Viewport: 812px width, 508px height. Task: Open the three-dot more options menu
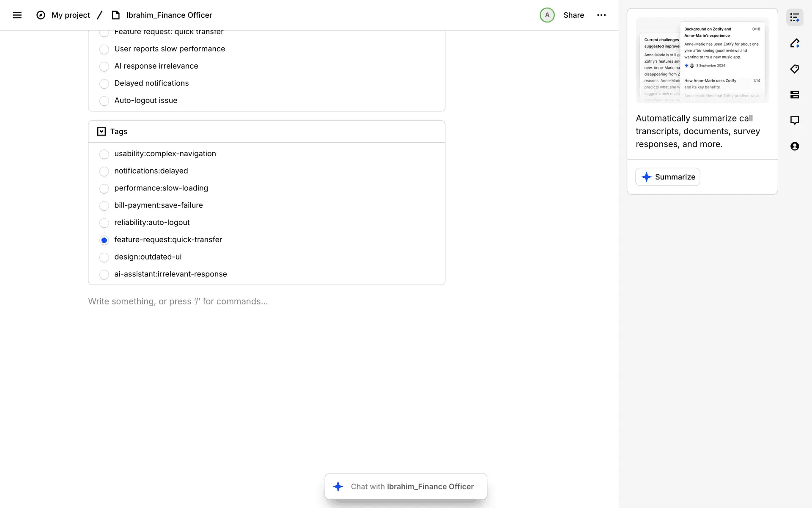[601, 15]
